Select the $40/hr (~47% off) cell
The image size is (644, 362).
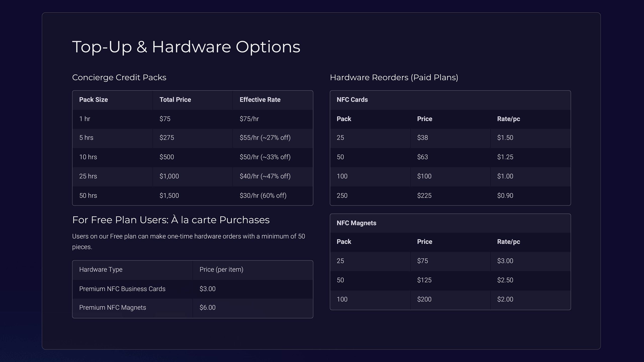coord(265,176)
